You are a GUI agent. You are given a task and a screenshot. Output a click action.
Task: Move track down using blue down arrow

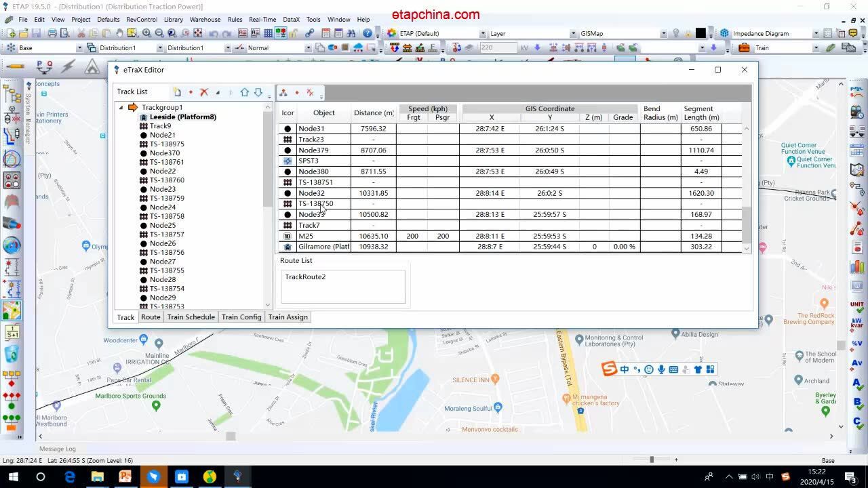(x=258, y=92)
